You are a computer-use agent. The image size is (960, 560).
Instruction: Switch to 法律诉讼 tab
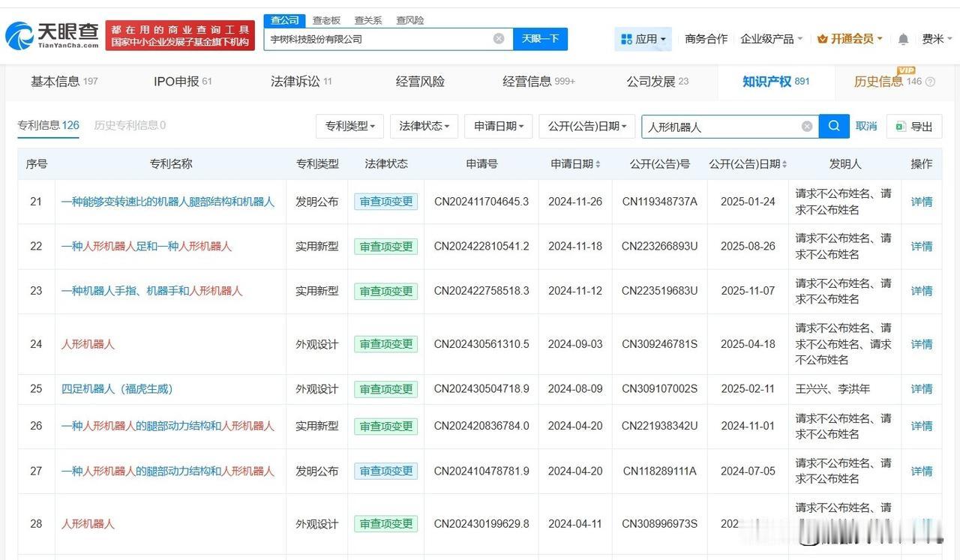tap(301, 82)
